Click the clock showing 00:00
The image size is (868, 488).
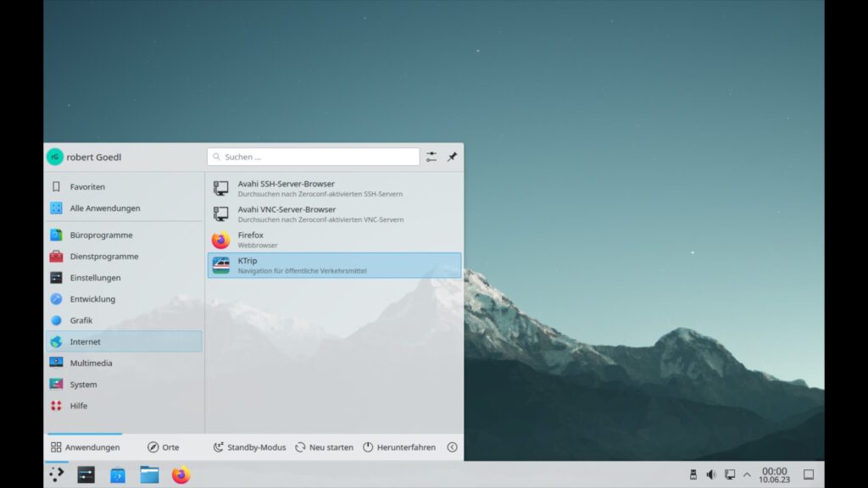tap(774, 474)
